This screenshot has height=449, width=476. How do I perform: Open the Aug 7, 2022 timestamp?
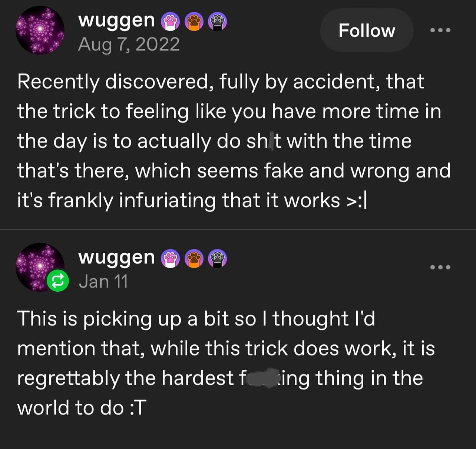point(129,45)
